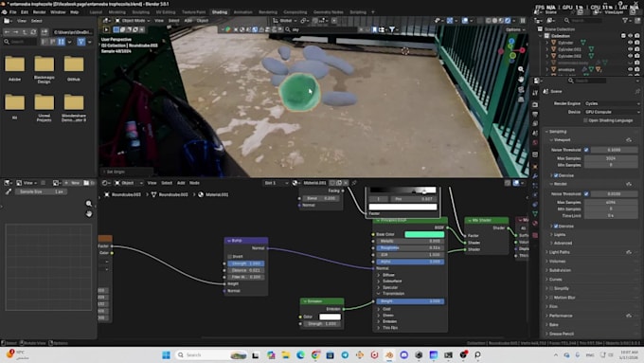644x363 pixels.
Task: Switch file browser to thumbnail display mode
Action: [x=62, y=42]
